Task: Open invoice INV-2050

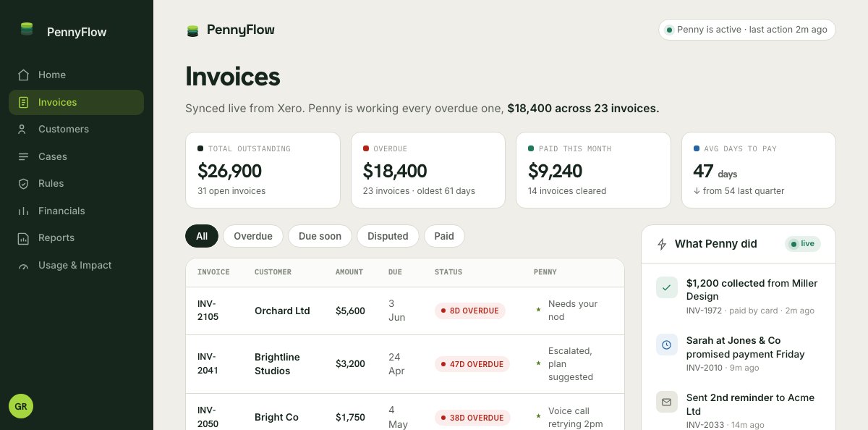Action: point(207,418)
